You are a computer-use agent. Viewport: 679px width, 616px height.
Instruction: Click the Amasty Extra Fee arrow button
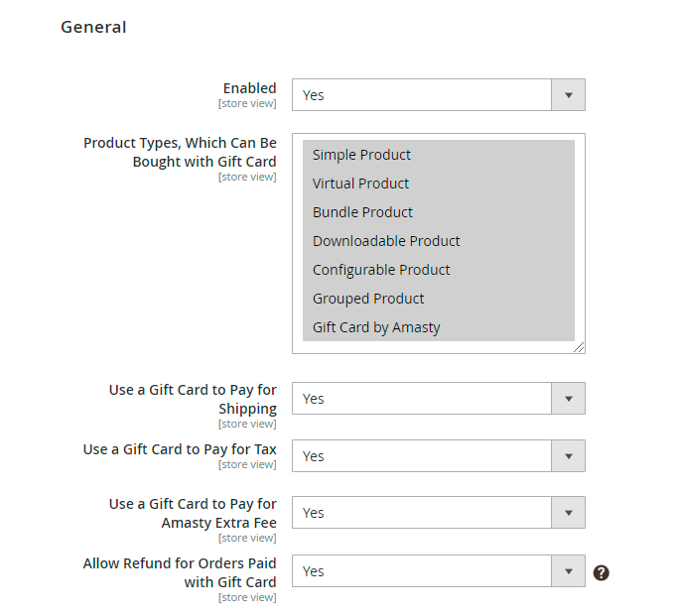(x=568, y=513)
